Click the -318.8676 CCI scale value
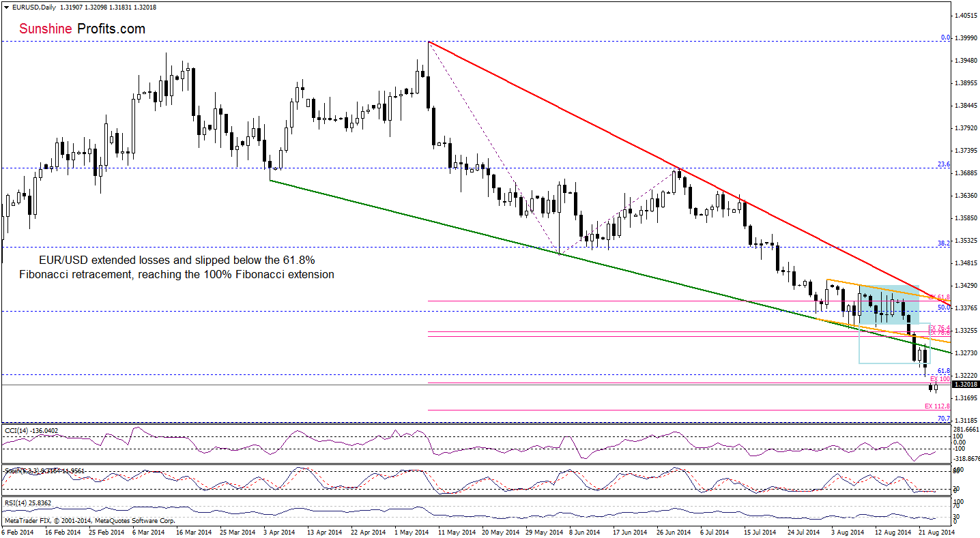 pyautogui.click(x=966, y=459)
